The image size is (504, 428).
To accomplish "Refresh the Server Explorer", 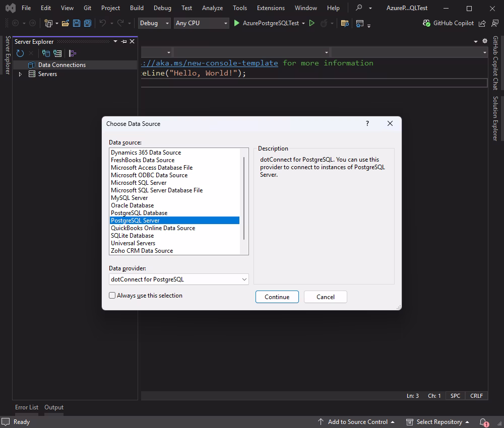I will pos(20,53).
